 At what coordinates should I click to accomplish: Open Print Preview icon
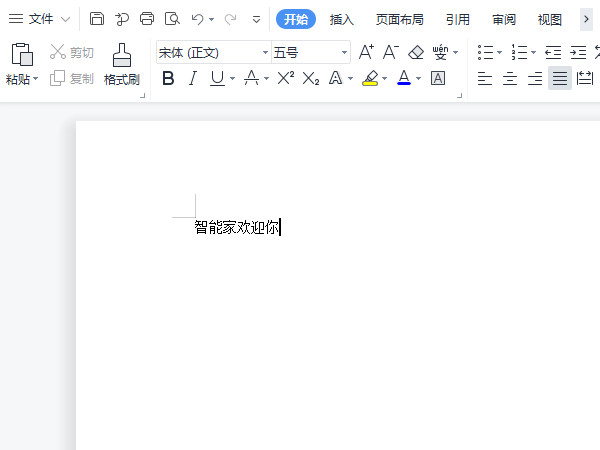tap(172, 19)
